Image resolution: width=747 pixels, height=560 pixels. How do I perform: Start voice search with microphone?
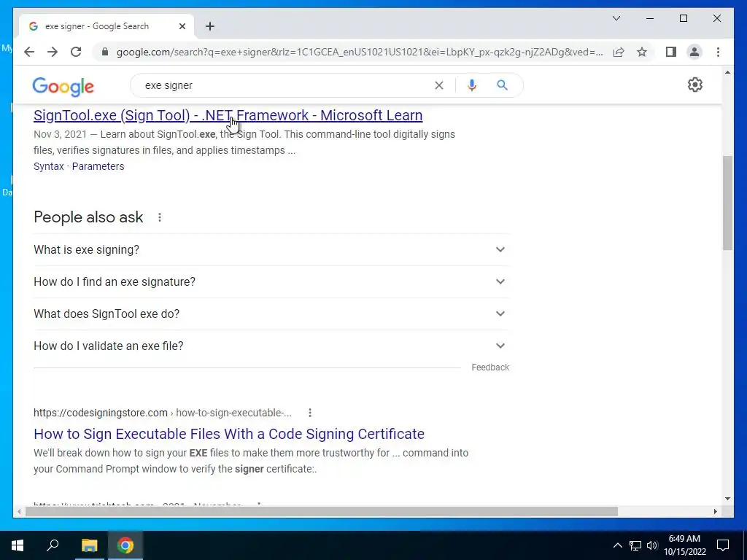(x=472, y=85)
